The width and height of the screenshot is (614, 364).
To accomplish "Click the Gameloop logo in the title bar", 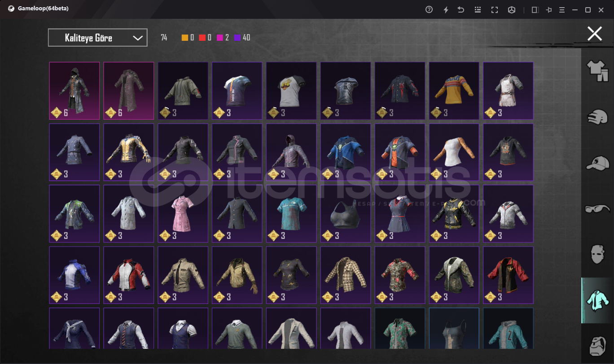I will 11,9.
